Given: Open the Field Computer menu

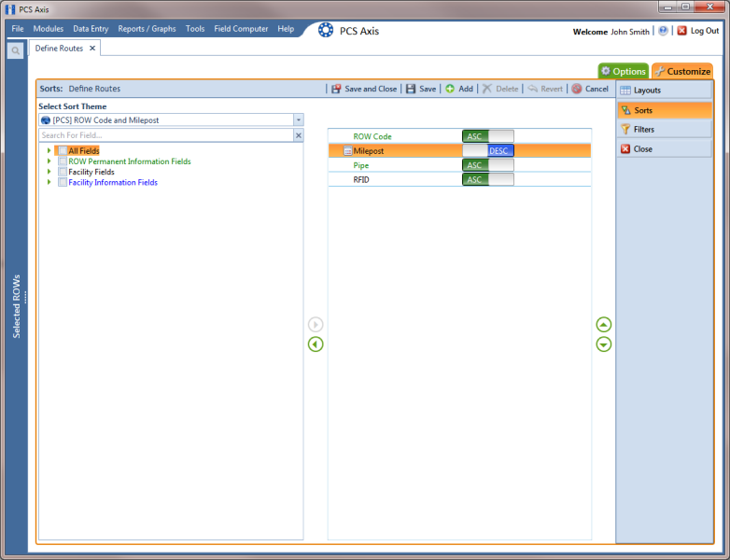Looking at the screenshot, I should point(241,29).
